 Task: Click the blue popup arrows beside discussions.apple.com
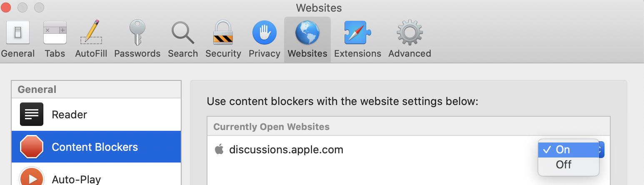point(601,150)
